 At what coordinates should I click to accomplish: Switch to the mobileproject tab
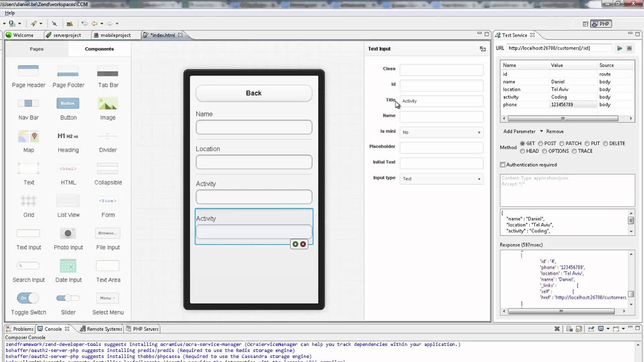pyautogui.click(x=112, y=35)
